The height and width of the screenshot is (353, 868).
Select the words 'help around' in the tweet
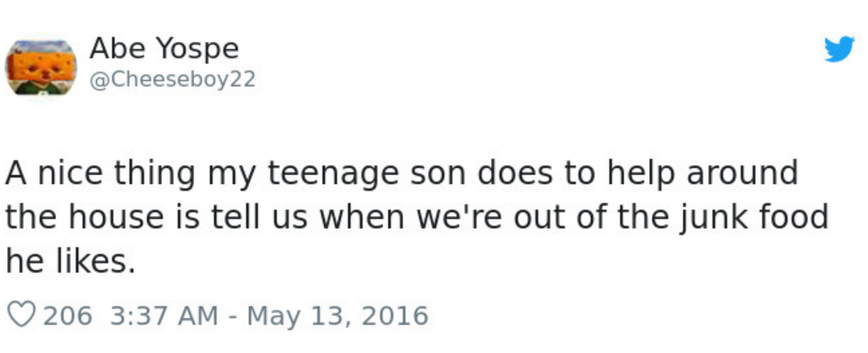703,174
